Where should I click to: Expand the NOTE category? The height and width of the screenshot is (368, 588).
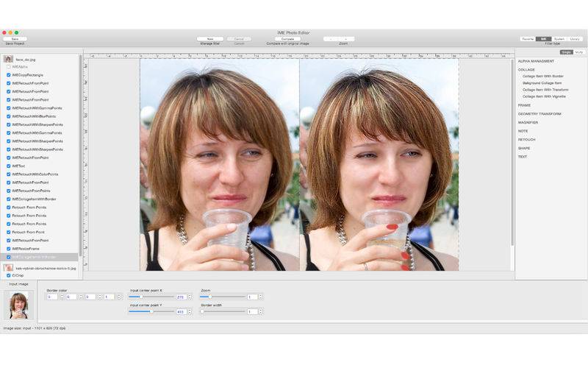(523, 131)
